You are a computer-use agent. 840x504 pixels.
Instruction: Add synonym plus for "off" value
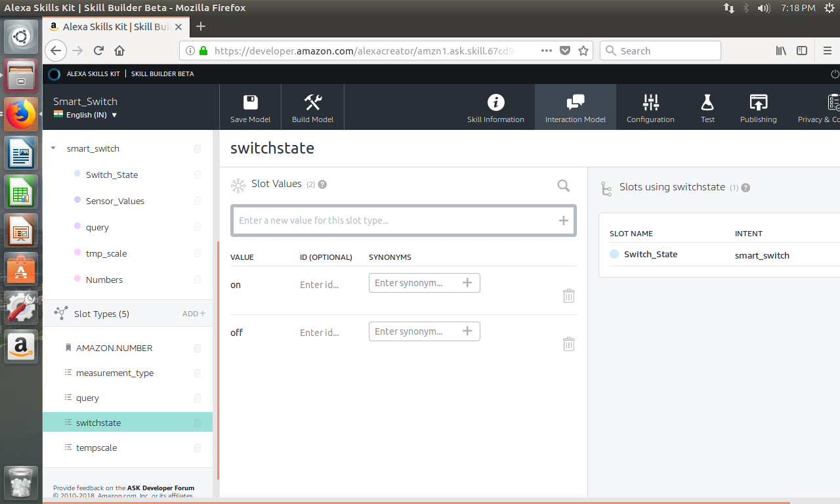pos(467,331)
